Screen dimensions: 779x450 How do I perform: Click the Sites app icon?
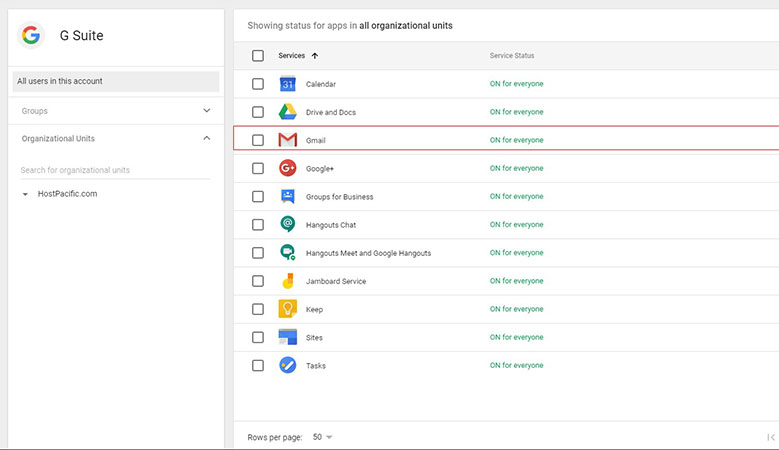pyautogui.click(x=288, y=337)
